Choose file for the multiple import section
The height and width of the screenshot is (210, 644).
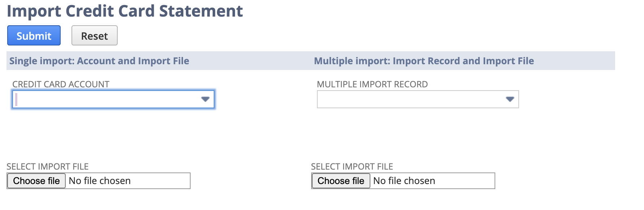point(340,181)
